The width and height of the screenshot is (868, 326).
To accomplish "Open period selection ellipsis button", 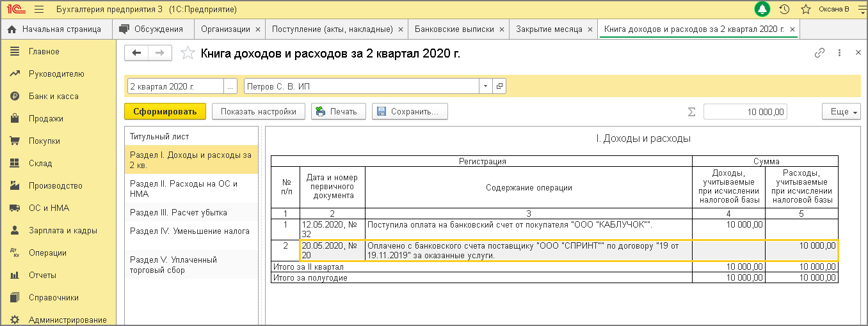I will pos(230,86).
